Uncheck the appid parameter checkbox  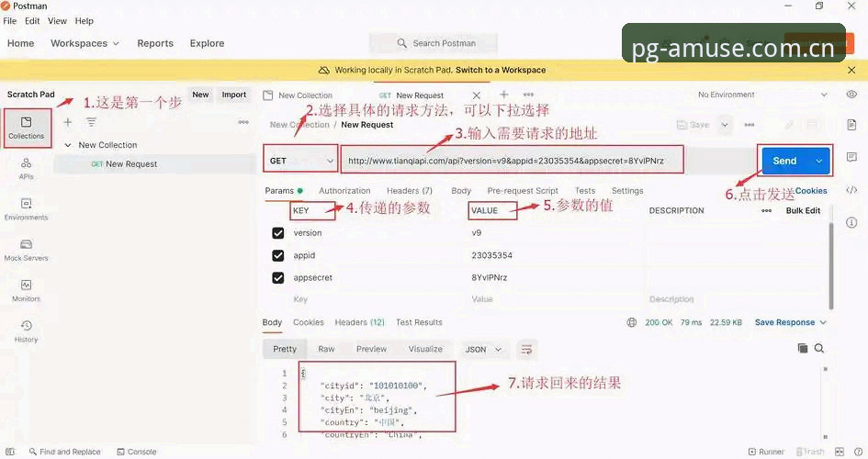pos(278,255)
